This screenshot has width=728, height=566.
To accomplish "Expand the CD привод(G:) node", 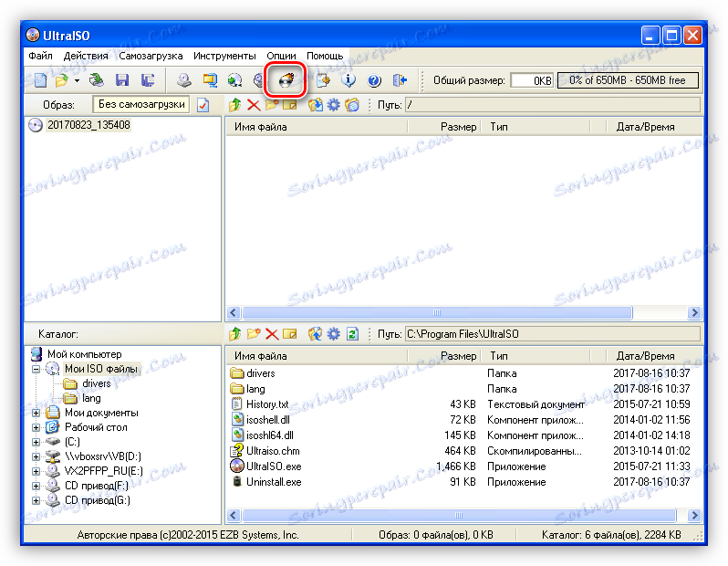I will 36,500.
